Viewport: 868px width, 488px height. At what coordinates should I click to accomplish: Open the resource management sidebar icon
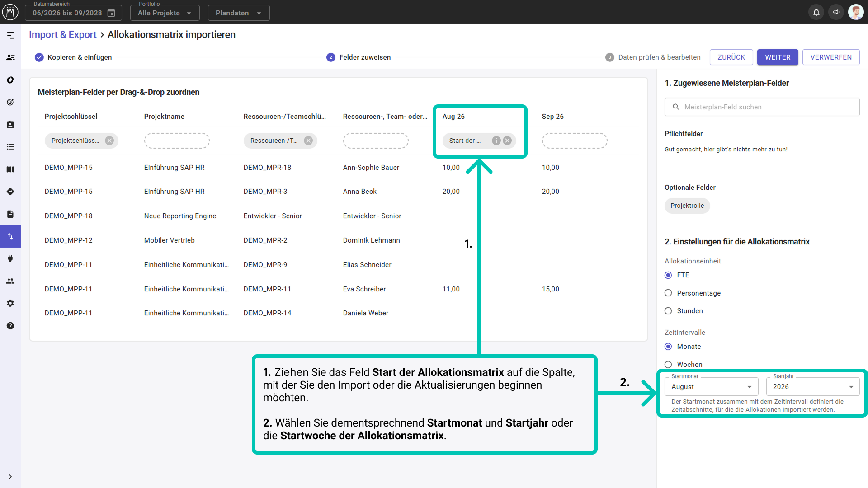coord(10,57)
